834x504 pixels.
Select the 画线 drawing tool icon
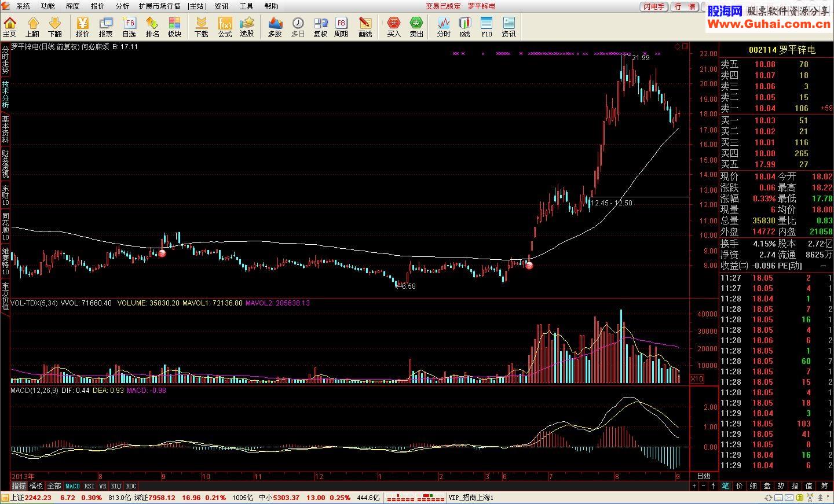point(365,27)
